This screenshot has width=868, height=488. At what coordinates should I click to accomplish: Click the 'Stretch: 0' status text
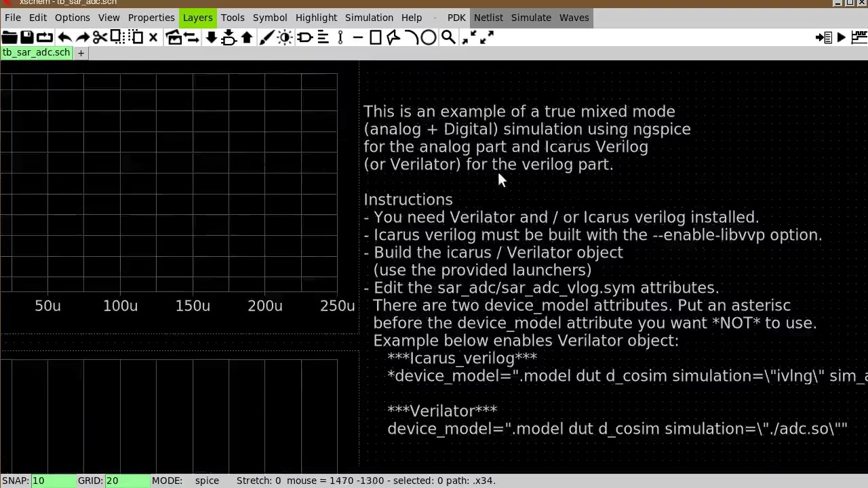point(258,481)
